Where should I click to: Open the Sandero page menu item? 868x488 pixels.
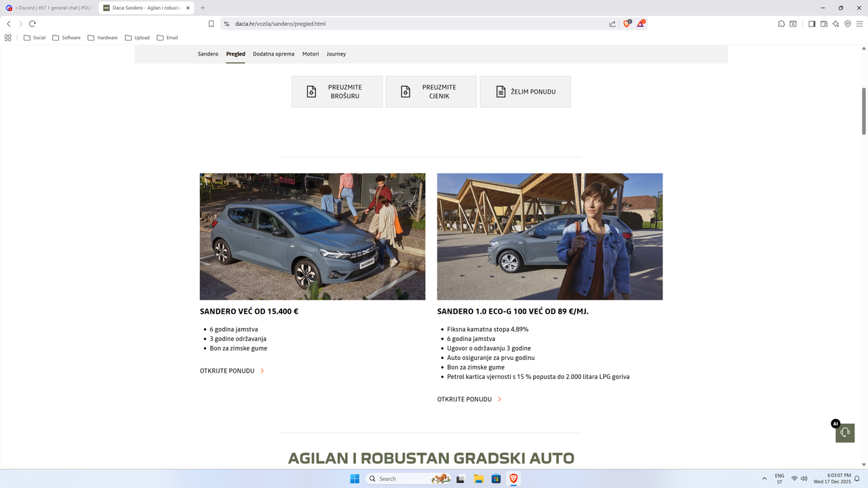(x=208, y=54)
